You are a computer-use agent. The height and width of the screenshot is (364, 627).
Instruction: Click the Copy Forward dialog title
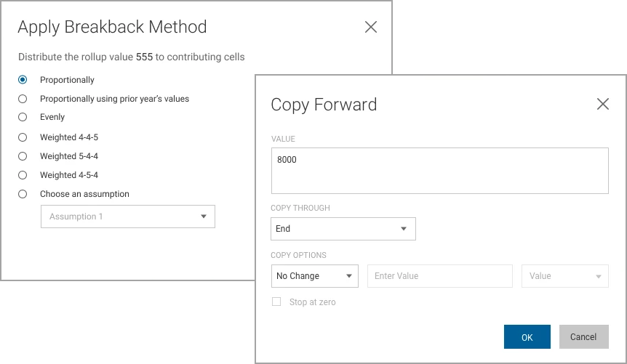[324, 105]
